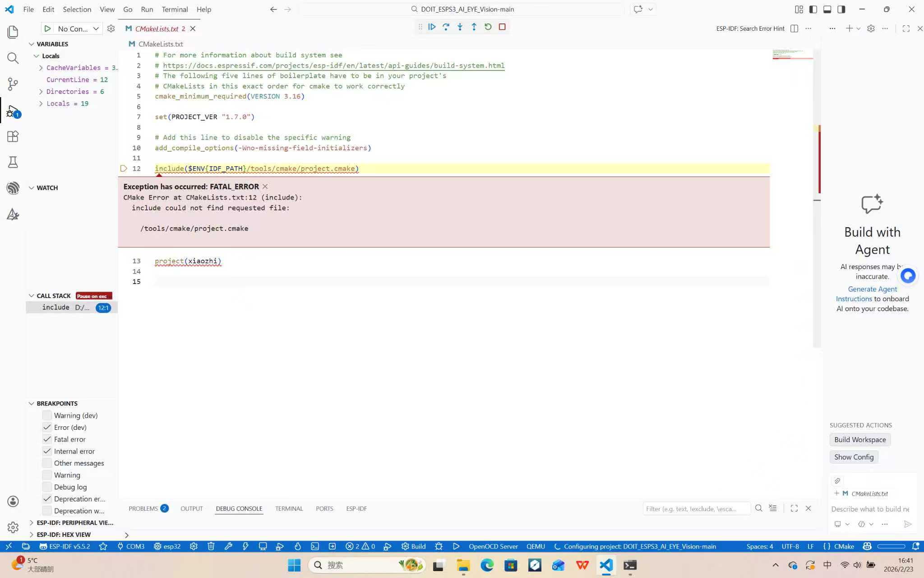The width and height of the screenshot is (924, 578).
Task: Click the debug console filter input
Action: (695, 509)
